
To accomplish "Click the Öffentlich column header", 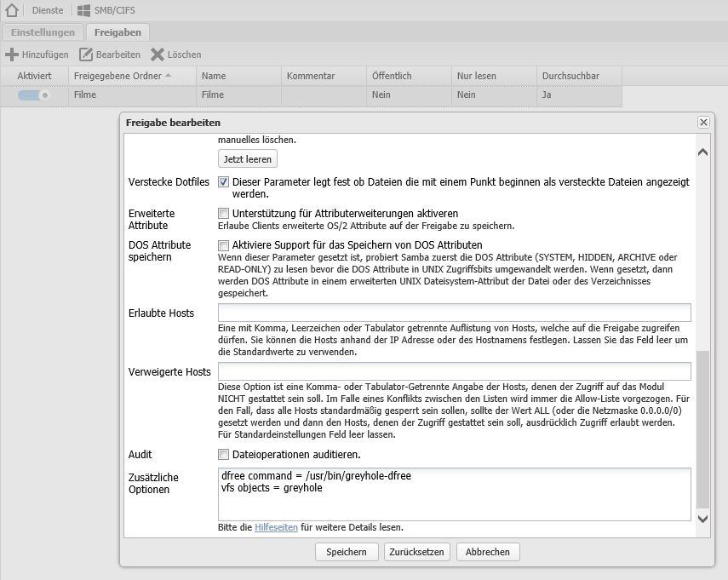I will coord(409,76).
